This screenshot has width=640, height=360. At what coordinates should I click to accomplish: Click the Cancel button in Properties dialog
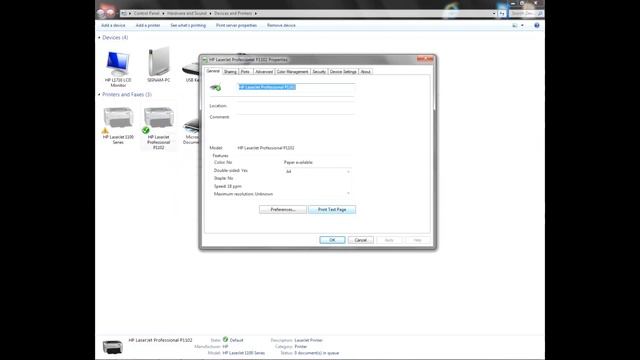pos(361,240)
